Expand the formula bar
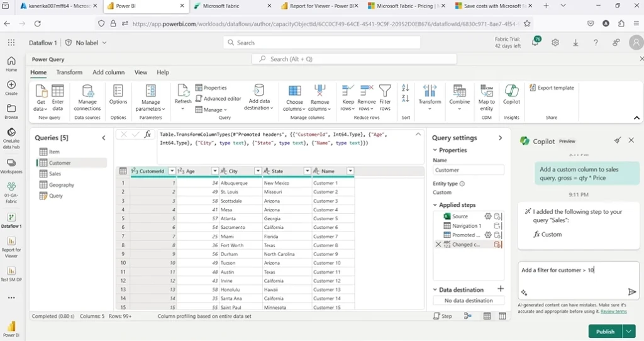Screen dimensions: 644x341 pos(418,135)
